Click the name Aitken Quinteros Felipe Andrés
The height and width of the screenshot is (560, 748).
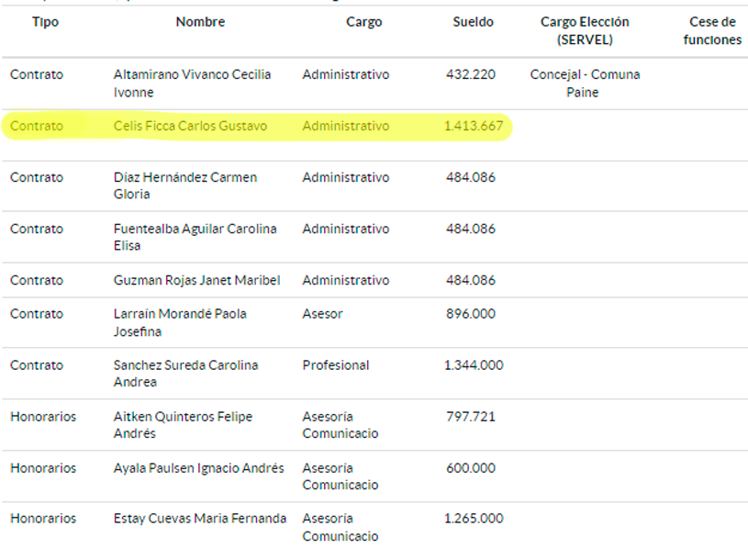coord(183,425)
